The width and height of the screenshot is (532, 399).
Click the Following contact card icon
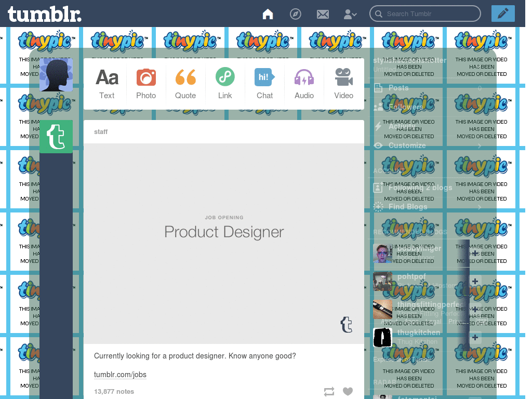378,188
